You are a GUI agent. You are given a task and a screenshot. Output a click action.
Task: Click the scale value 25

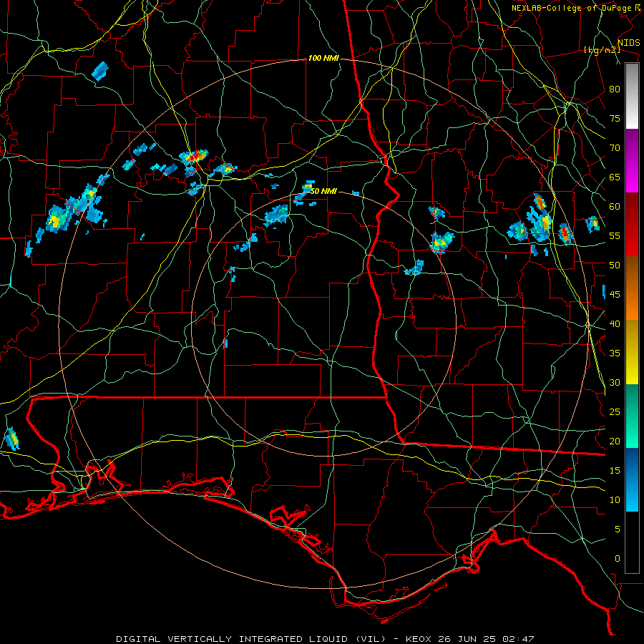(x=615, y=412)
